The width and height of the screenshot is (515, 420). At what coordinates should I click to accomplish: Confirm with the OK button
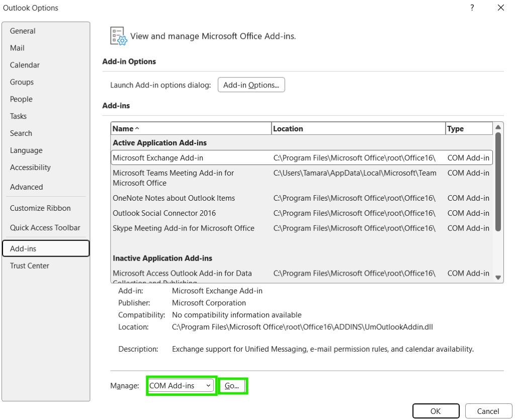[436, 411]
